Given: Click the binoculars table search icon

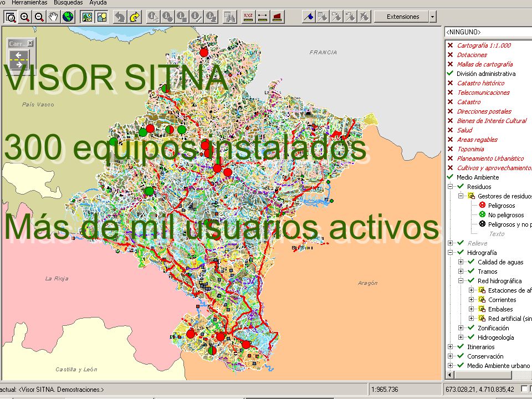Looking at the screenshot, I should click(x=229, y=17).
